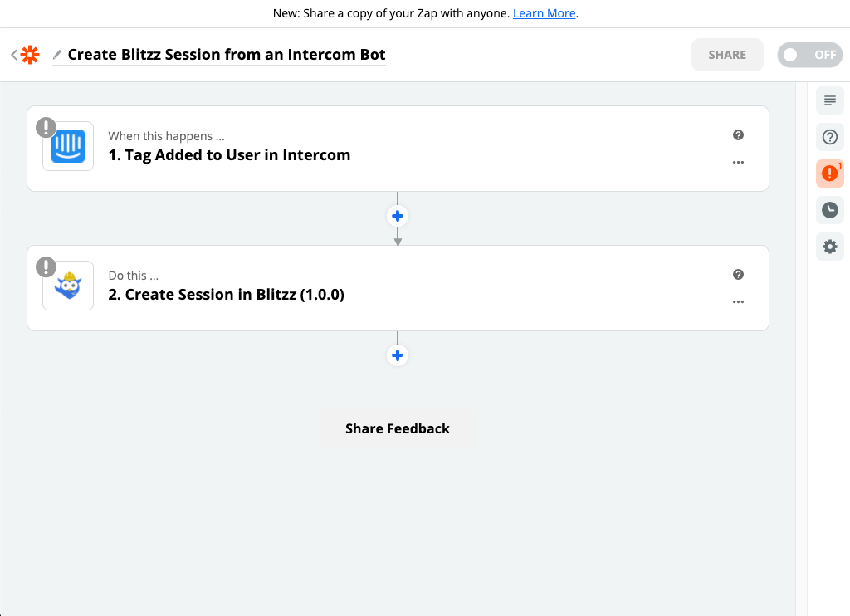Open three-dot menu on Blitzz step
The width and height of the screenshot is (850, 616).
pyautogui.click(x=738, y=301)
